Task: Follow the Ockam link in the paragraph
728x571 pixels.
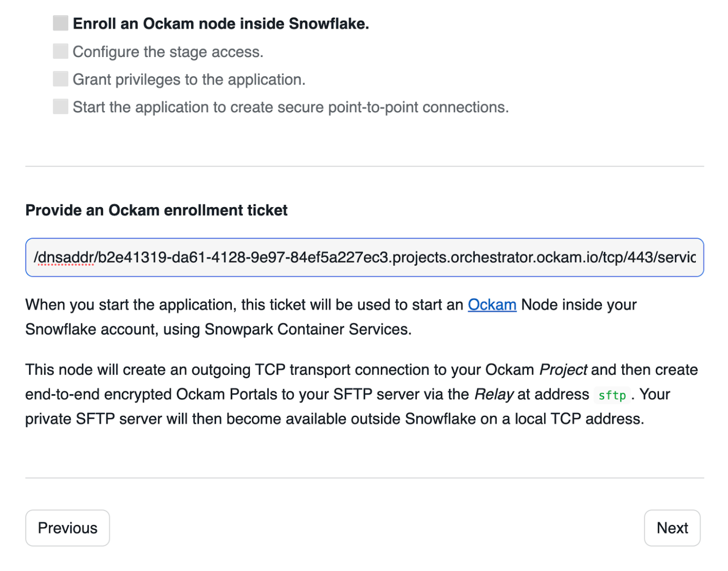Action: click(x=492, y=305)
